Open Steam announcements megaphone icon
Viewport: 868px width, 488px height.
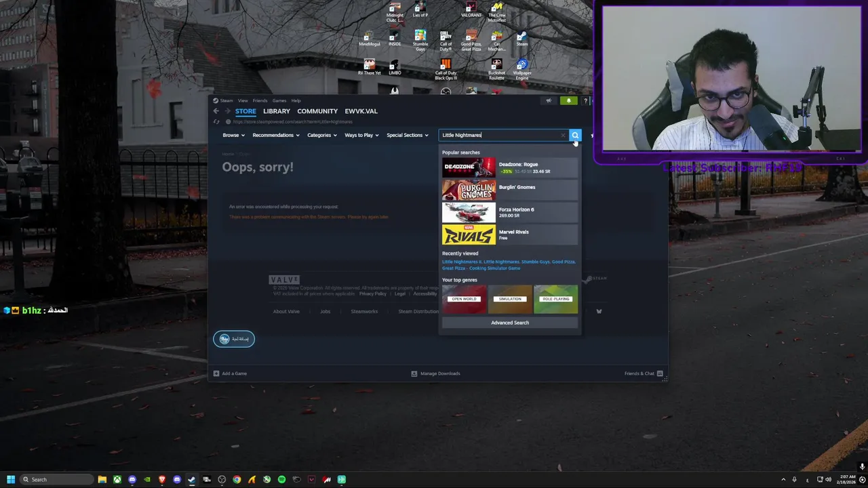(x=549, y=101)
